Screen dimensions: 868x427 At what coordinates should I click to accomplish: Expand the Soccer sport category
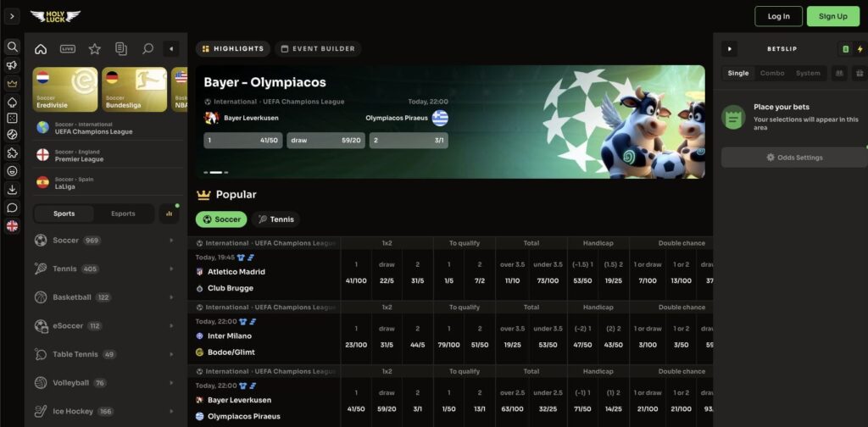pyautogui.click(x=105, y=241)
